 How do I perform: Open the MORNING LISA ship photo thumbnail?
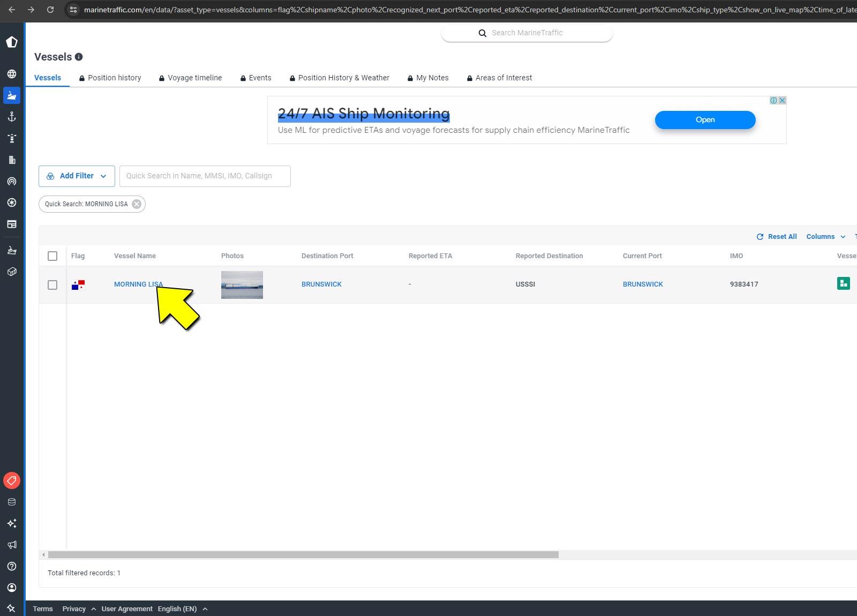pyautogui.click(x=242, y=285)
